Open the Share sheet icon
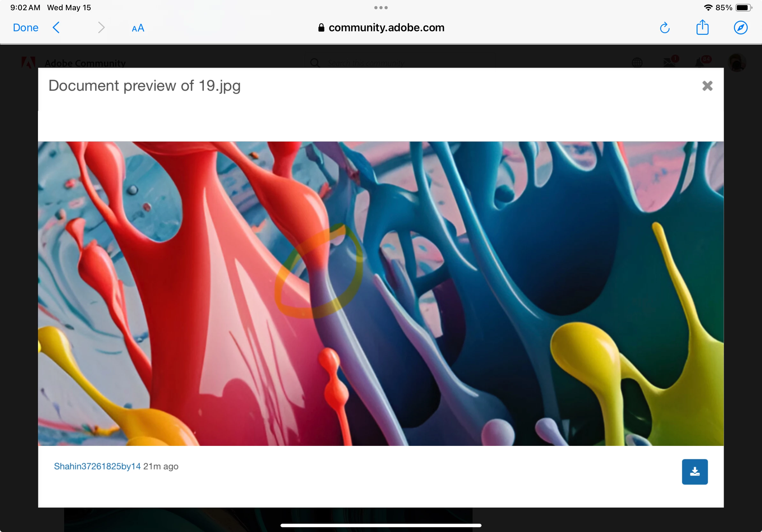762x532 pixels. coord(702,27)
